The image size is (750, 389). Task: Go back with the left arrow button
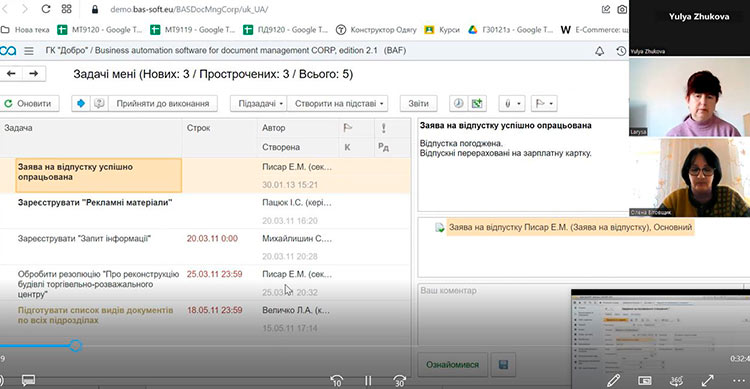click(x=11, y=74)
